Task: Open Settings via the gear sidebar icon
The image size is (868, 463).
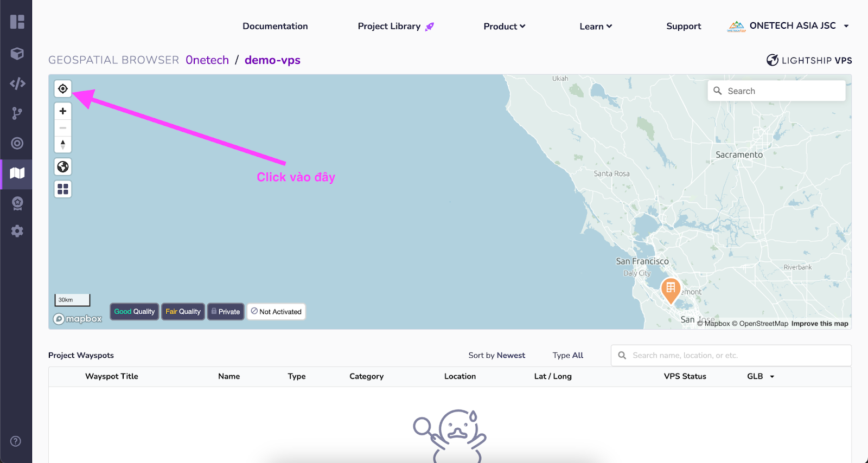Action: coord(17,230)
